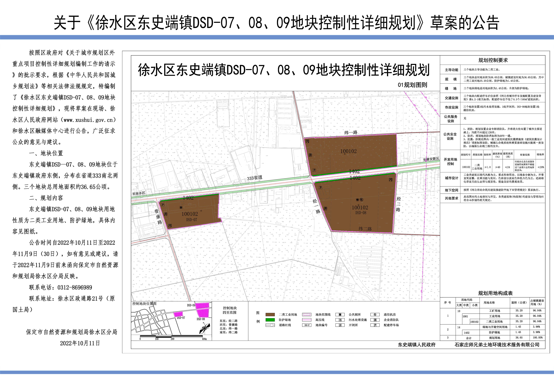Click the 普康路 road label on the map
This screenshot has height=392, width=554.
(x=158, y=217)
